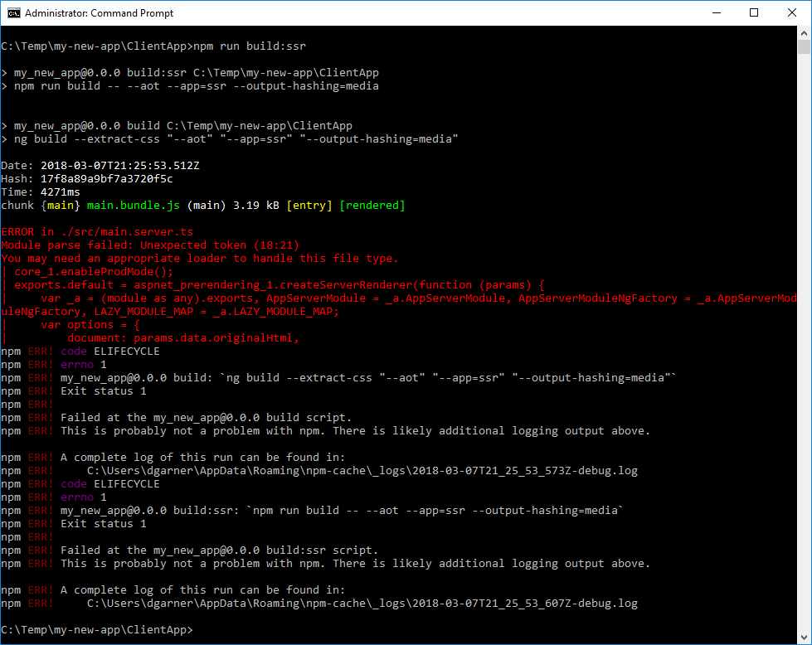Click 'Module parse failed: Unexpected token (18:21)'
This screenshot has width=812, height=645.
coord(150,245)
